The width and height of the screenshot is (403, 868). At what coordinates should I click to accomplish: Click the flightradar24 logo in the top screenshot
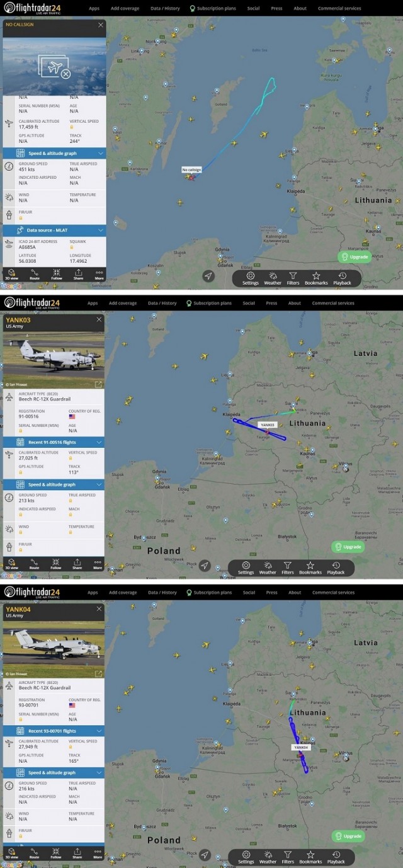point(33,8)
